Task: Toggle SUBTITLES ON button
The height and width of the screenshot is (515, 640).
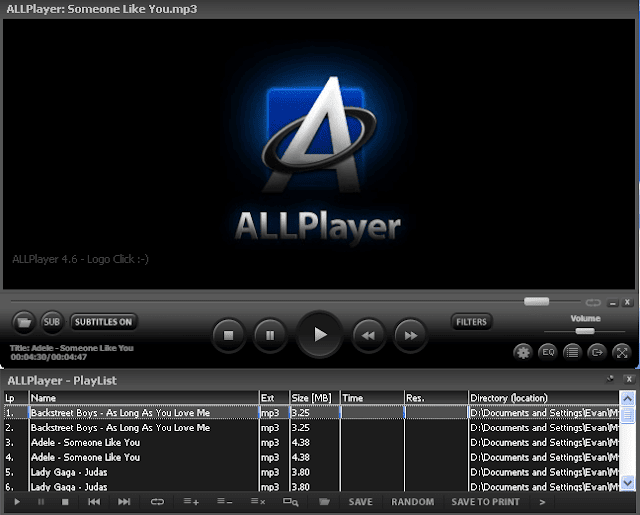Action: [x=104, y=322]
